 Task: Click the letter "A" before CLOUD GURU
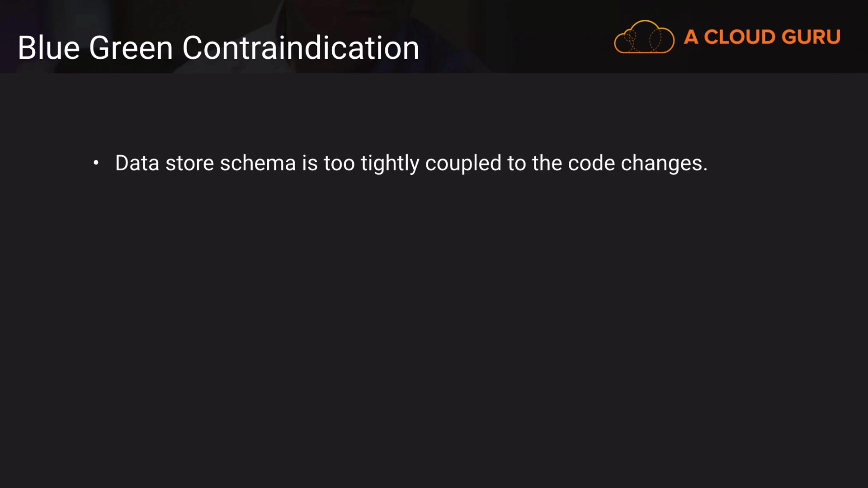tap(690, 37)
